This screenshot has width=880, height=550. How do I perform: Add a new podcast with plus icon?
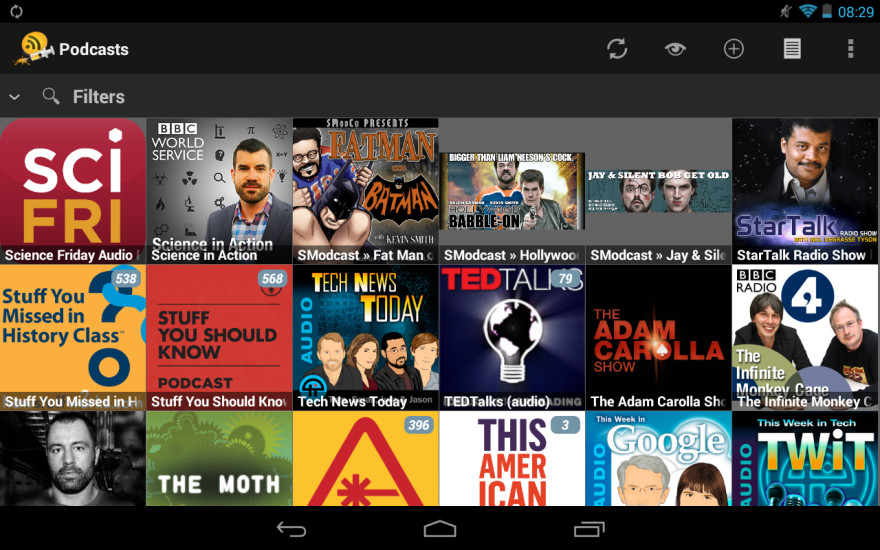pyautogui.click(x=734, y=49)
